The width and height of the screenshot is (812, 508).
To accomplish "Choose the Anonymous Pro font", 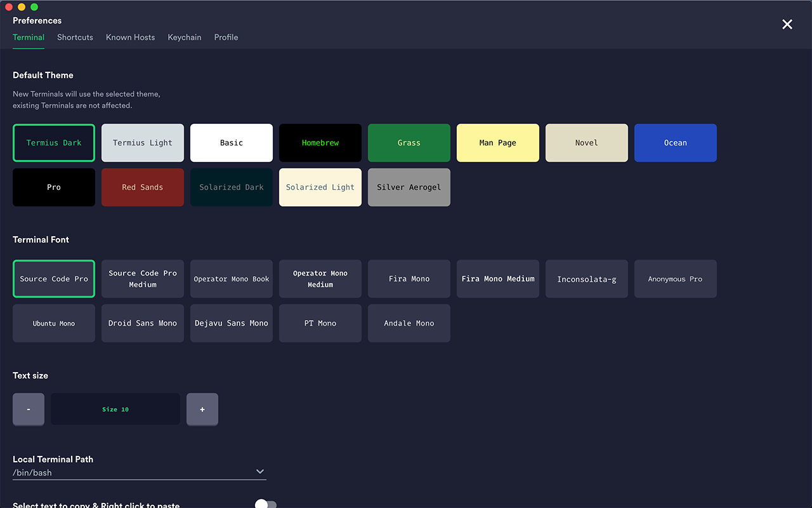I will click(x=676, y=279).
